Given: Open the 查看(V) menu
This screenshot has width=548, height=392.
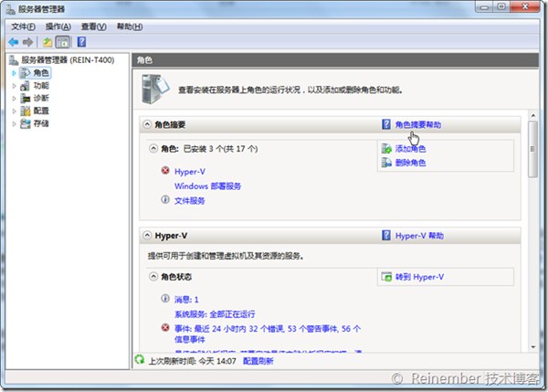Looking at the screenshot, I should (93, 26).
